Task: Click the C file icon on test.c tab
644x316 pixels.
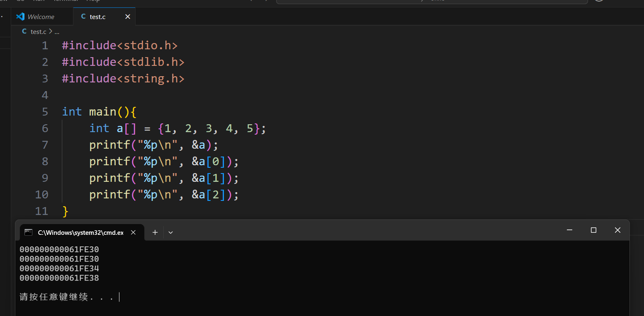Action: [x=83, y=17]
